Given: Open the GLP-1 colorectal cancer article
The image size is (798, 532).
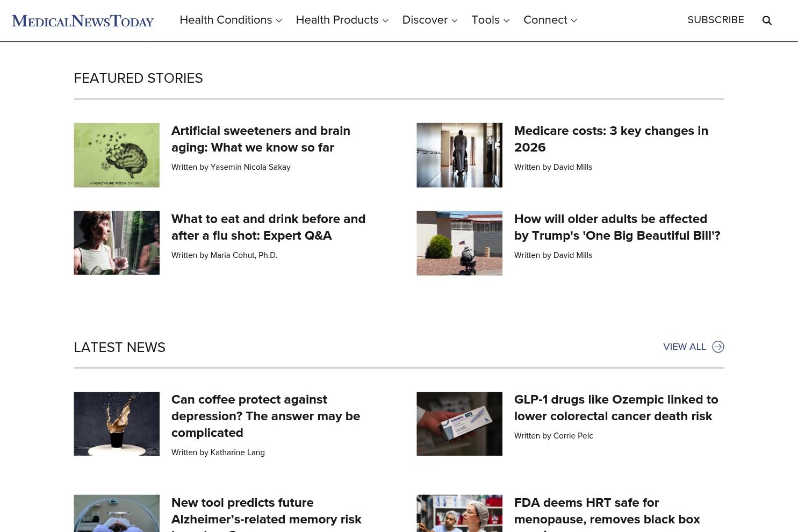Looking at the screenshot, I should [616, 408].
